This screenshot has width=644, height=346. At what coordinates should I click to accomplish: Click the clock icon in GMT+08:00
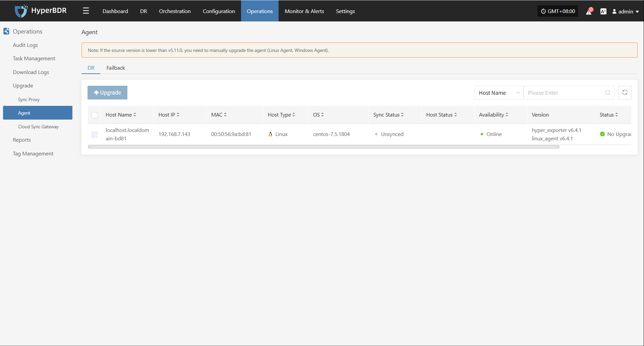[543, 11]
